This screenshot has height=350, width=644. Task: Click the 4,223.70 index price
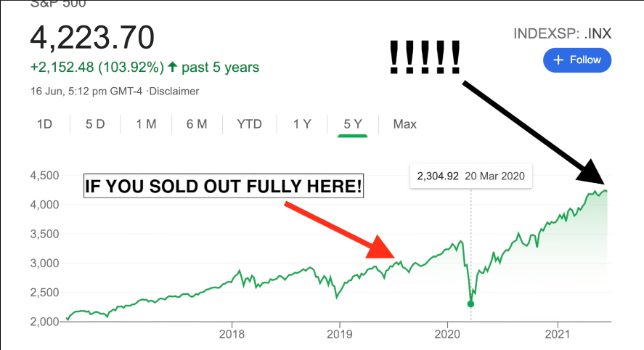(x=91, y=37)
